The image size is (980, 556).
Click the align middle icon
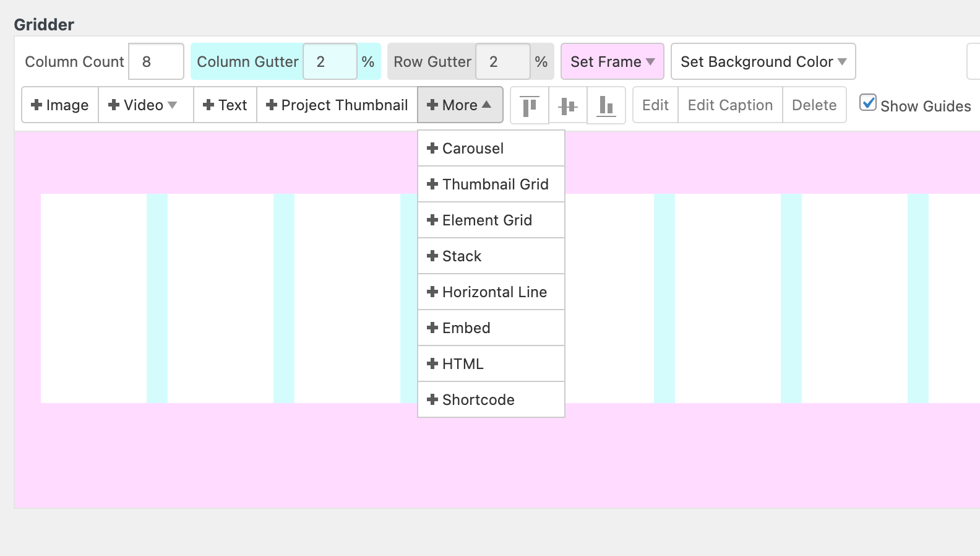point(567,106)
